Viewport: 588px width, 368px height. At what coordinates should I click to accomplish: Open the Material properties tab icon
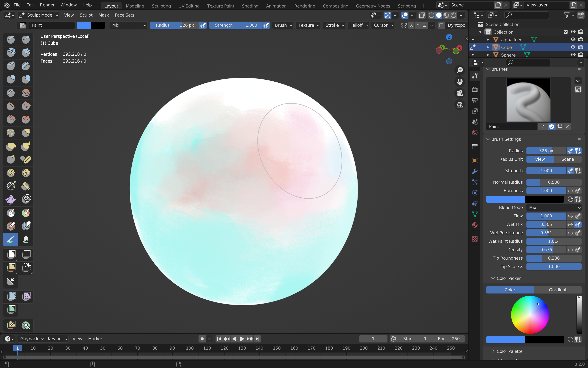click(475, 225)
